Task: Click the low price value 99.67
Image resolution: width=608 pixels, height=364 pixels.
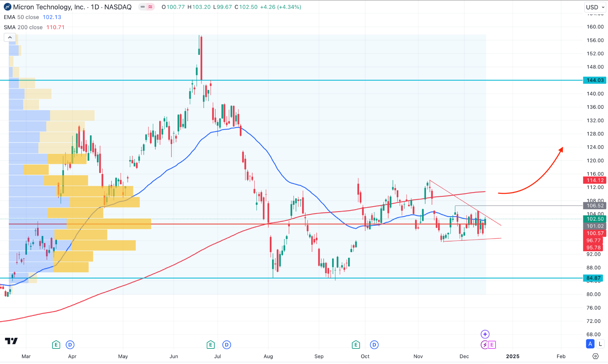Action: pos(225,7)
